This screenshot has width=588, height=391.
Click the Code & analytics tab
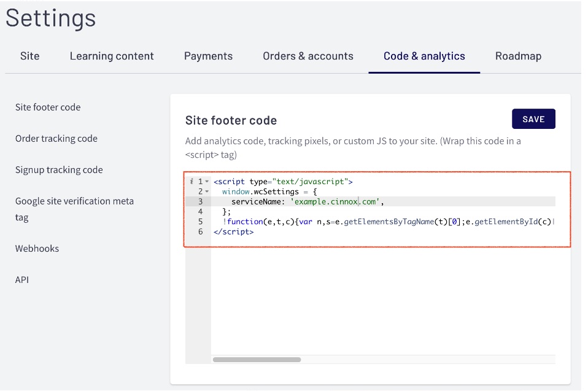coord(424,56)
